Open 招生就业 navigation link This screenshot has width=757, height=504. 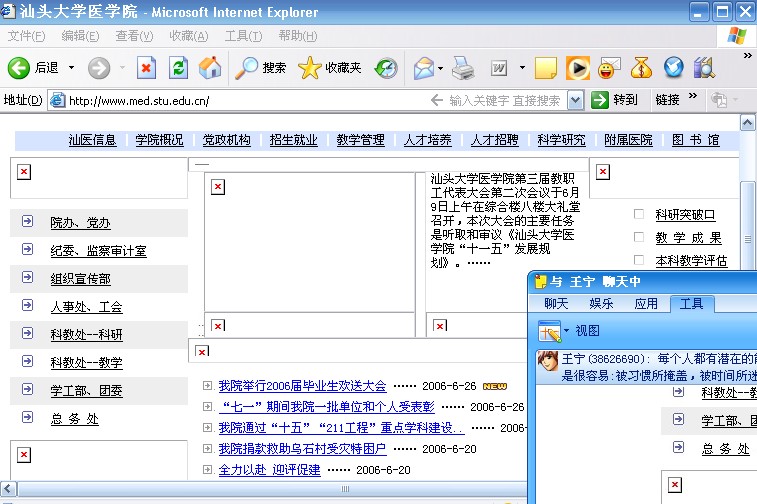(294, 140)
